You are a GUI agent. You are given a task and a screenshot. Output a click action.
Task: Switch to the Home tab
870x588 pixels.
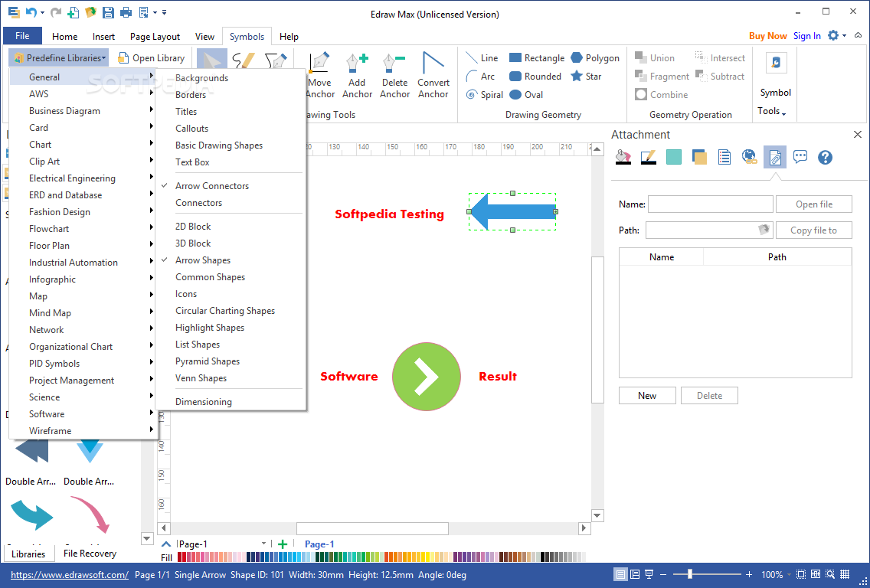pos(65,37)
